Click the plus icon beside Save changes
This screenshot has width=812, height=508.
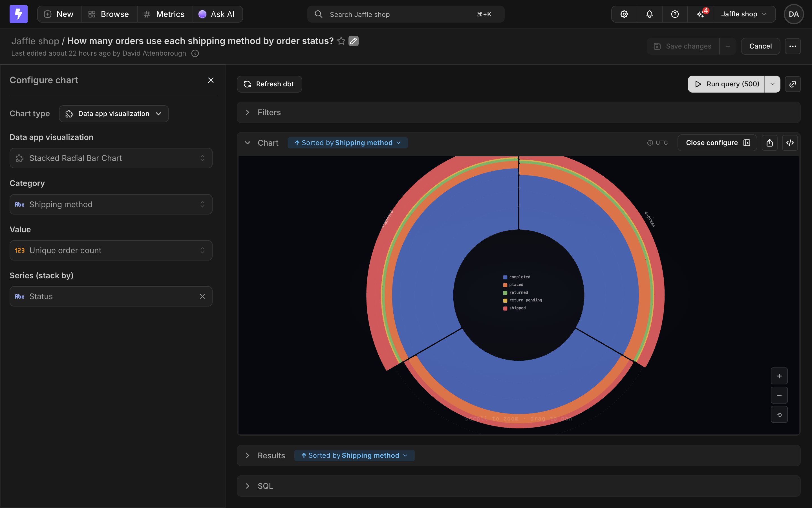(x=728, y=46)
